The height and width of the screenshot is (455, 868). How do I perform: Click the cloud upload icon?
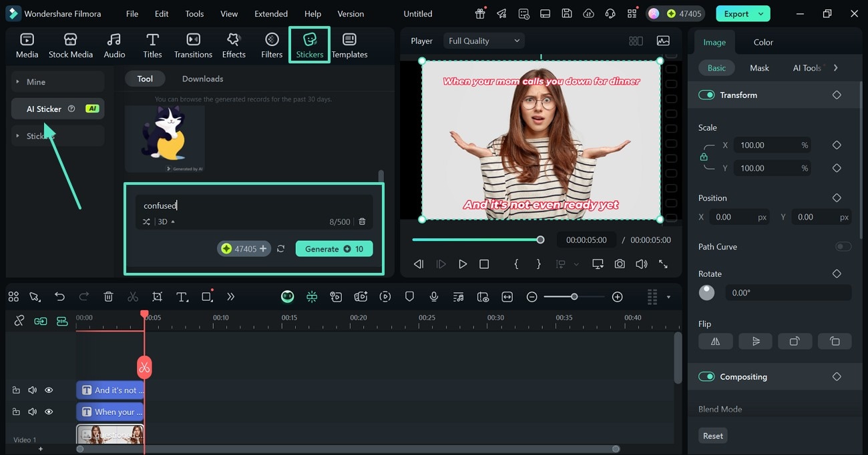[588, 13]
